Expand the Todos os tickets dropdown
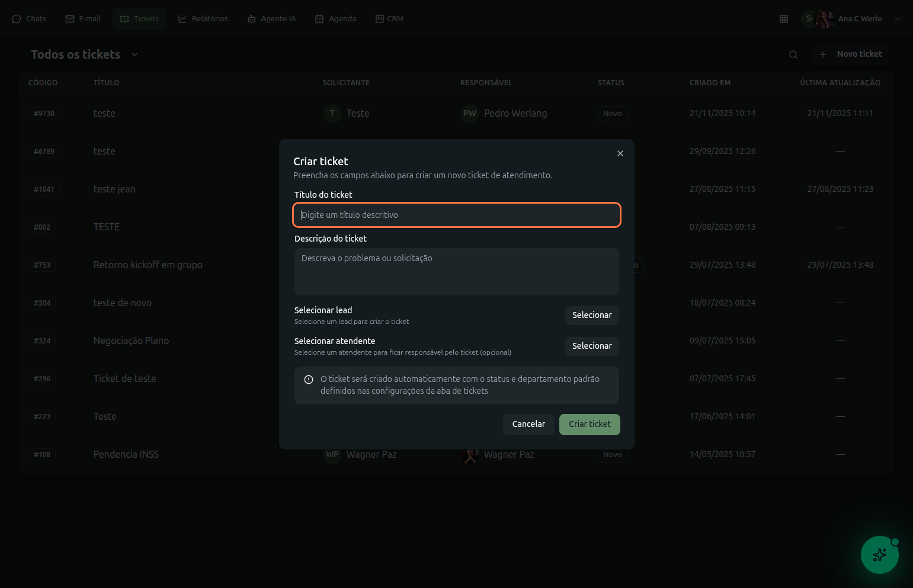Image resolution: width=913 pixels, height=588 pixels. [134, 54]
